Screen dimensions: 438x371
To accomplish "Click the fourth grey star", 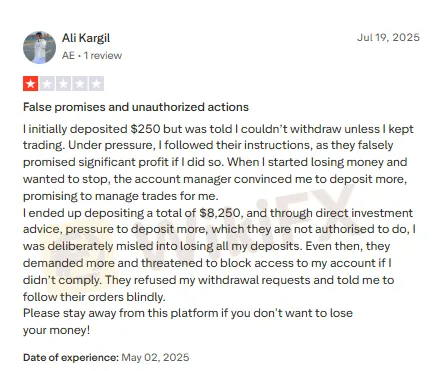I will (x=80, y=84).
